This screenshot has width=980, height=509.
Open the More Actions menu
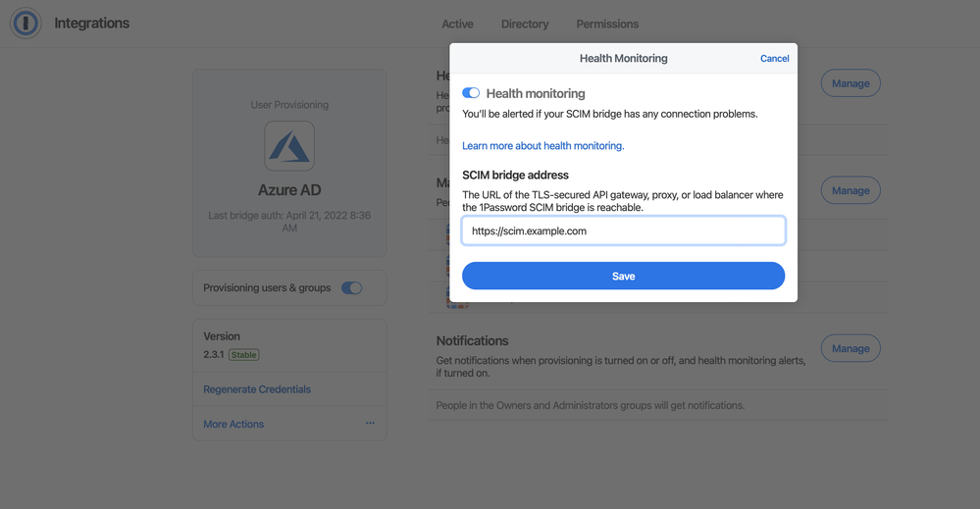click(233, 425)
